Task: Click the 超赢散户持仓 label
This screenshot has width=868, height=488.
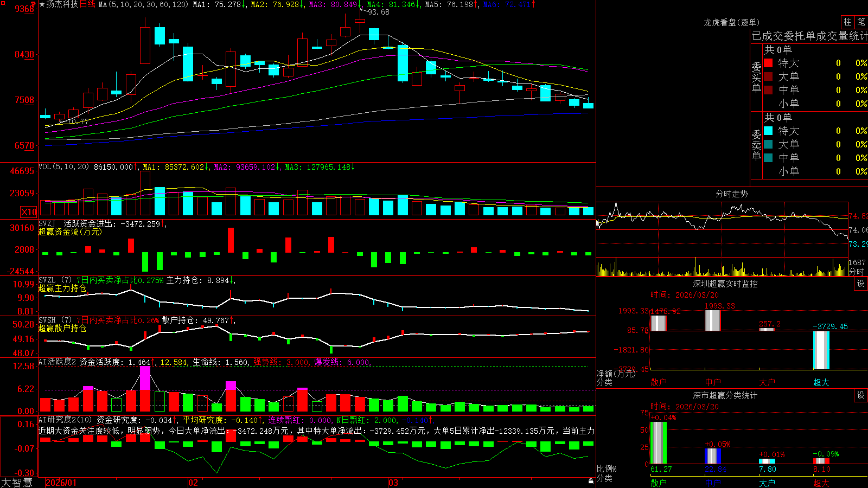Action: (62, 329)
